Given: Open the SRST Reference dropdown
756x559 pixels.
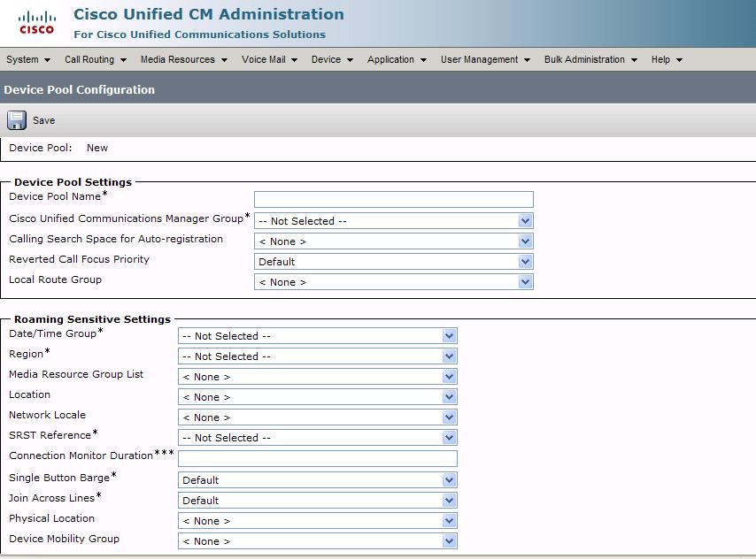Looking at the screenshot, I should click(450, 437).
